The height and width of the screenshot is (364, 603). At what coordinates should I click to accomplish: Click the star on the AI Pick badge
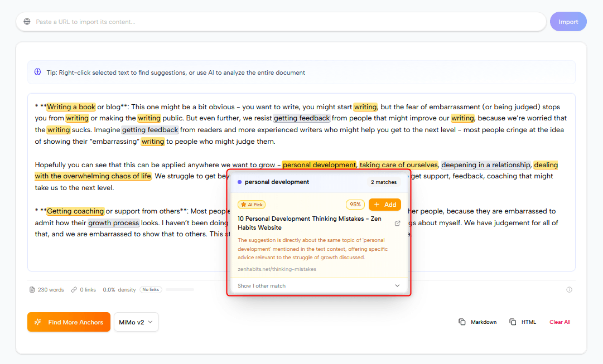point(243,205)
